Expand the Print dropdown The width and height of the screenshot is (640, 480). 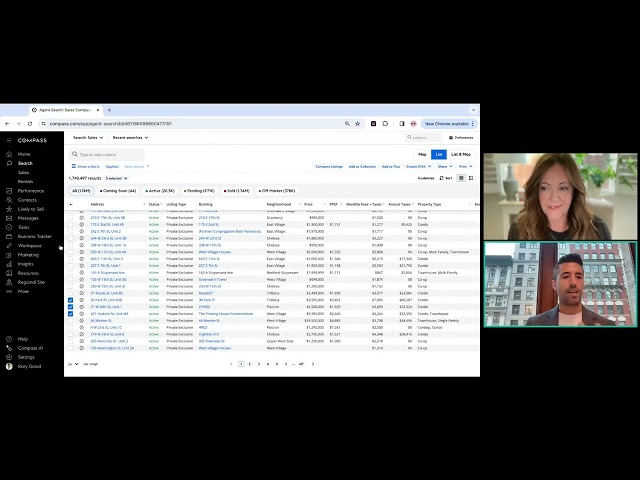click(466, 167)
